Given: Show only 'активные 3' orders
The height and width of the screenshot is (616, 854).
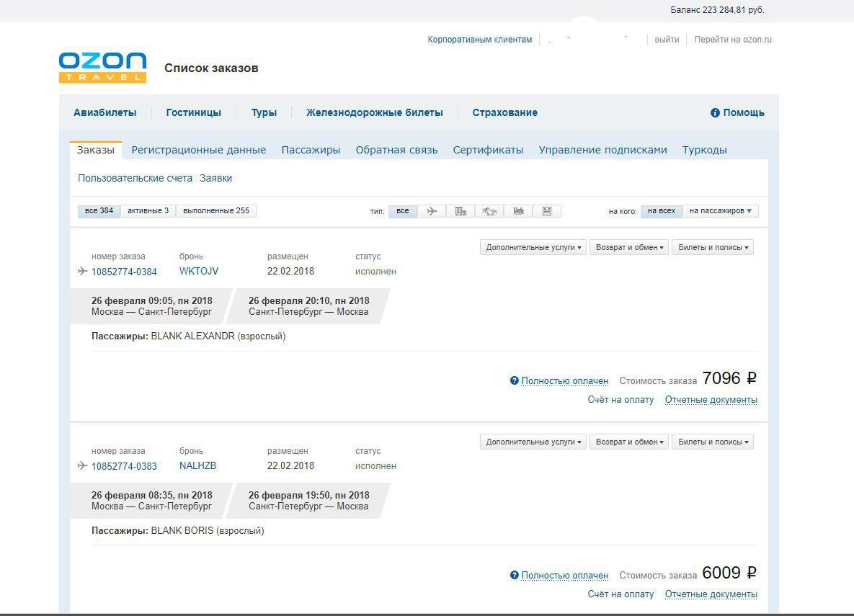Looking at the screenshot, I should click(x=148, y=211).
